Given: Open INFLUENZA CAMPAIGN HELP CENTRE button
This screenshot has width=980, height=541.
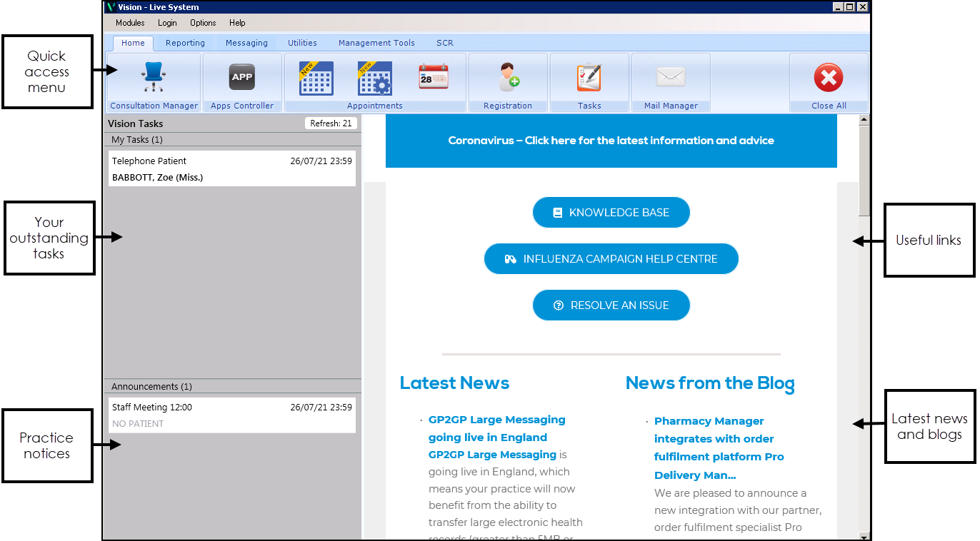Looking at the screenshot, I should point(611,259).
